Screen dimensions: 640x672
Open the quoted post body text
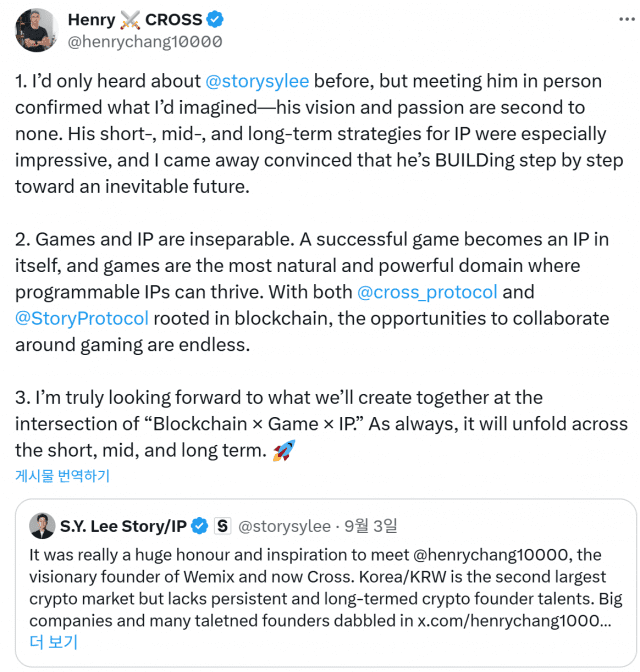[300, 587]
